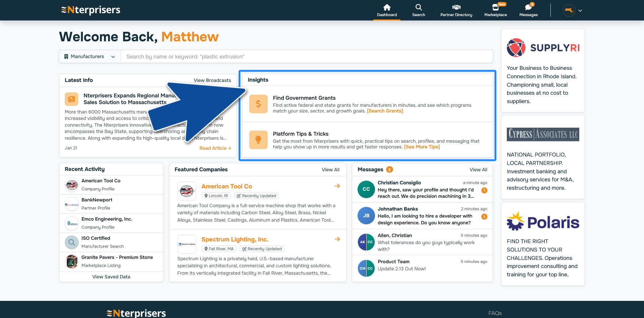Viewport: 644px width, 318px height.
Task: Open American Tool Co via its arrow icon
Action: pos(337,186)
